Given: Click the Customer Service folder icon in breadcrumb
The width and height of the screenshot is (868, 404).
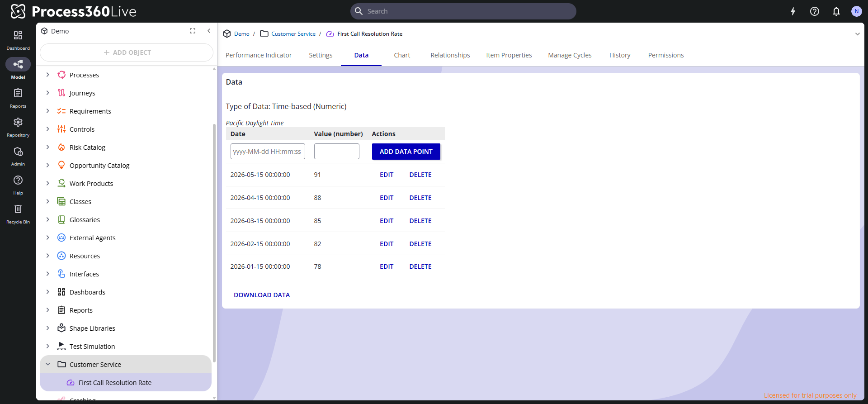Looking at the screenshot, I should 264,34.
